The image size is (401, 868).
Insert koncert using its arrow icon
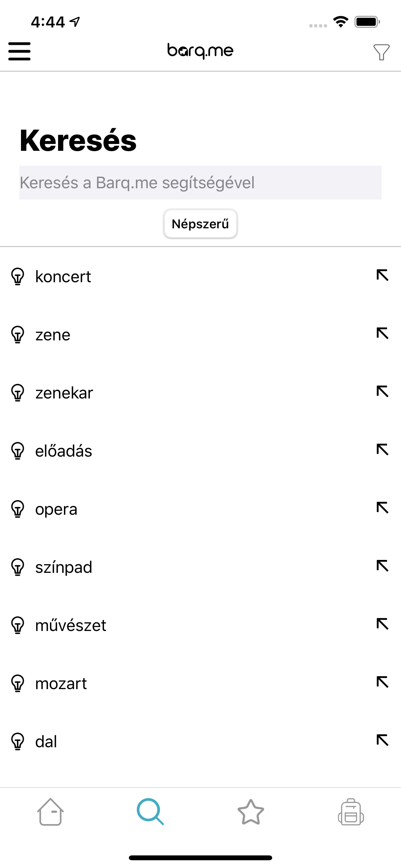pyautogui.click(x=383, y=275)
